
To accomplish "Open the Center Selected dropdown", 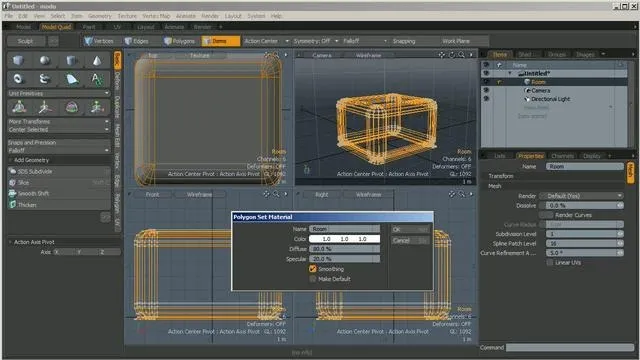I will 59,129.
